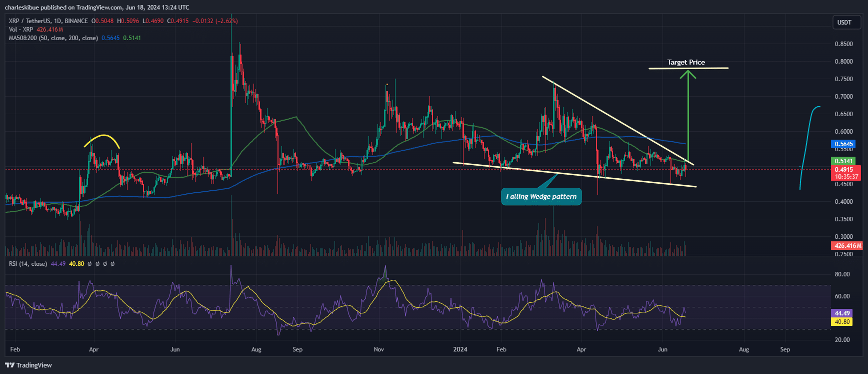Click the 0.4000 price axis label
Image resolution: width=868 pixels, height=374 pixels.
844,202
